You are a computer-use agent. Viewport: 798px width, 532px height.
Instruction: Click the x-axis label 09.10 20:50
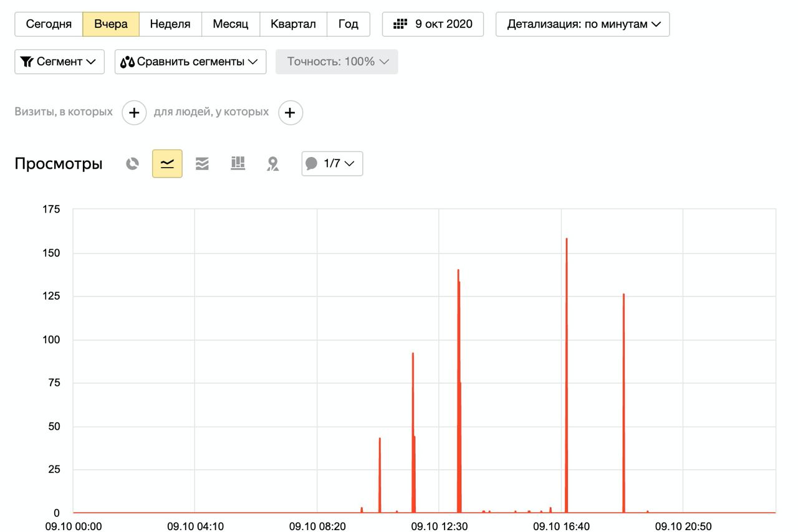(683, 526)
